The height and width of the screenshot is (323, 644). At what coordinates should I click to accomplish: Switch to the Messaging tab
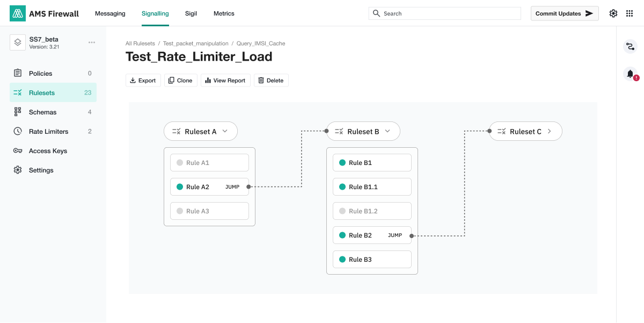[x=110, y=13]
